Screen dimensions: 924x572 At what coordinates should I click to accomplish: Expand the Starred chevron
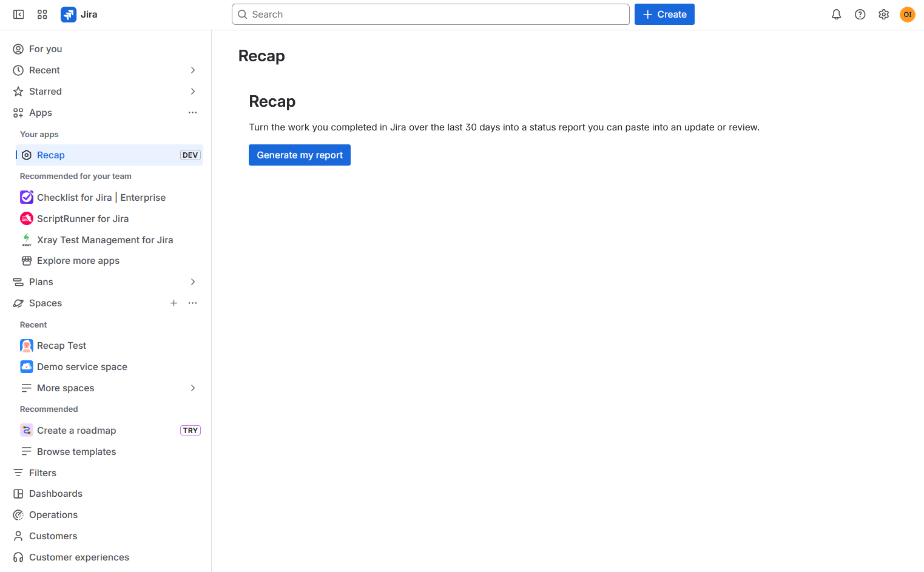pyautogui.click(x=193, y=92)
